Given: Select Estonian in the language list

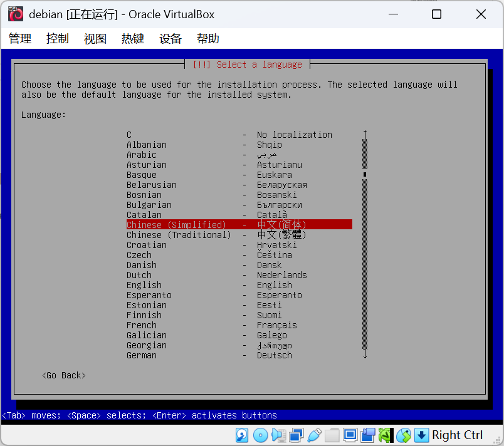Looking at the screenshot, I should [x=239, y=305].
